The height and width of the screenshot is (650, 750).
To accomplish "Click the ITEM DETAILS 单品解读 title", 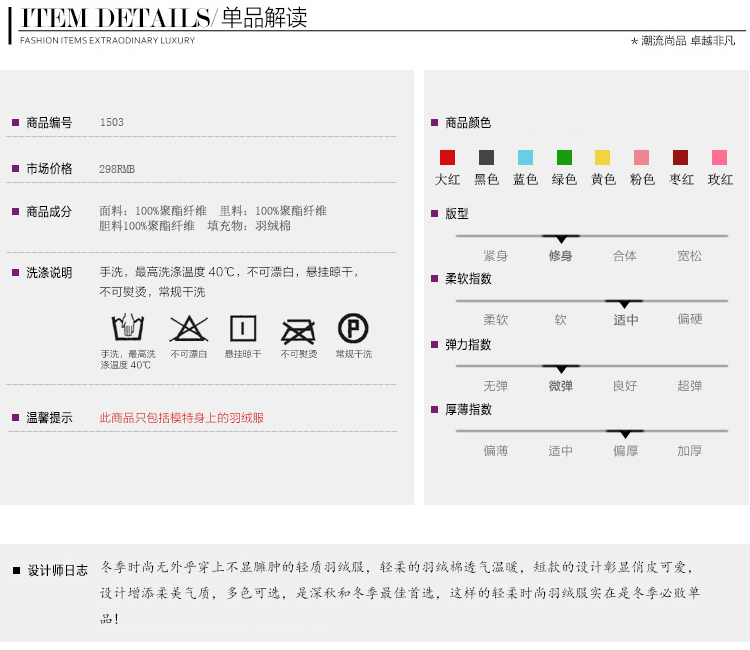I will pyautogui.click(x=164, y=18).
